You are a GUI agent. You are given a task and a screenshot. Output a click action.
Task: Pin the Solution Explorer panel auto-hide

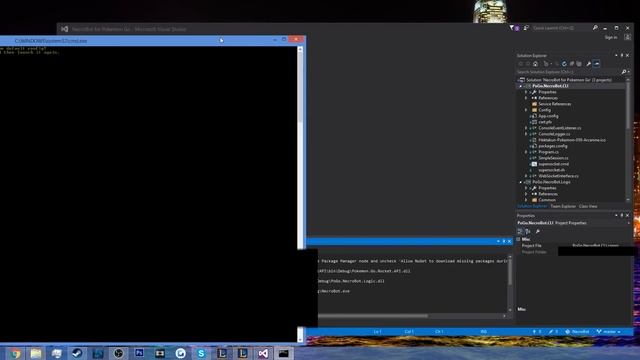pos(622,56)
